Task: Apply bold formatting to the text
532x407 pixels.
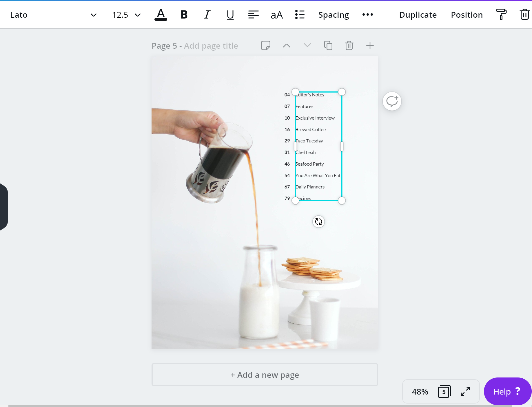Action: (184, 14)
